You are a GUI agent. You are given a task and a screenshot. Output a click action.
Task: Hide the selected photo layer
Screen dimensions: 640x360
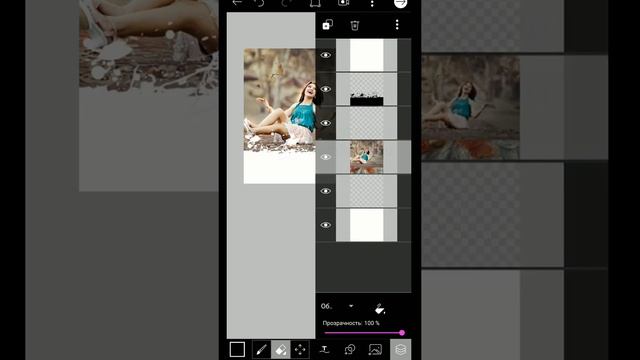326,157
